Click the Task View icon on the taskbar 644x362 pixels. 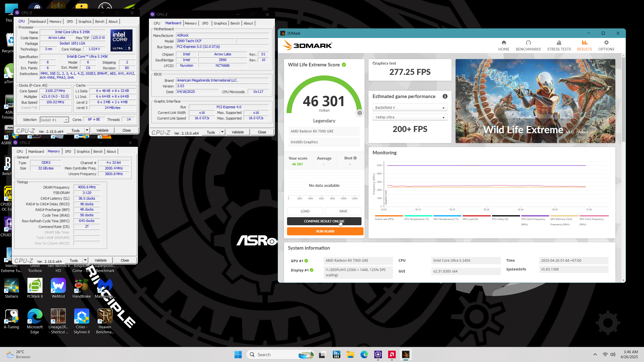(x=322, y=355)
